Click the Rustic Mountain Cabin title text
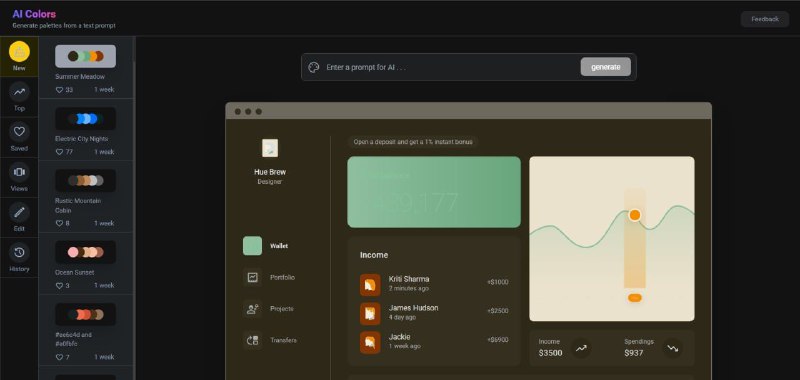This screenshot has width=800, height=380. [x=78, y=206]
